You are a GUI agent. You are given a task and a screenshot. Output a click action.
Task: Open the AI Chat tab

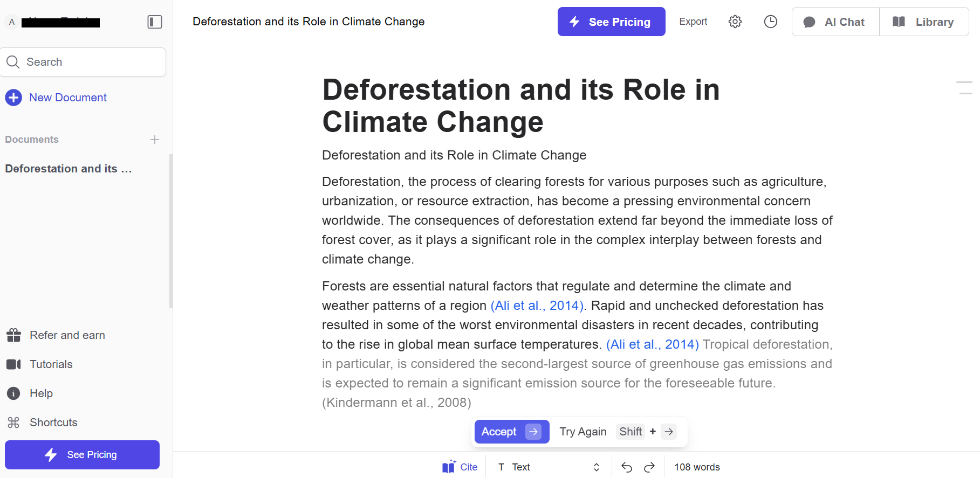coord(835,22)
